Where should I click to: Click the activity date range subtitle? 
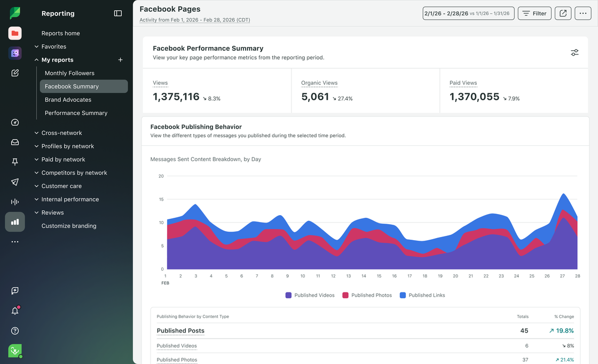(194, 20)
